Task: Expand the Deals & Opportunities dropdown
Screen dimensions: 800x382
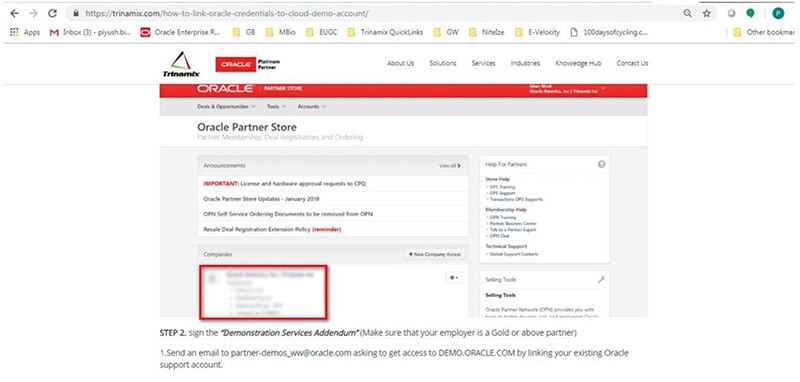Action: tap(226, 107)
